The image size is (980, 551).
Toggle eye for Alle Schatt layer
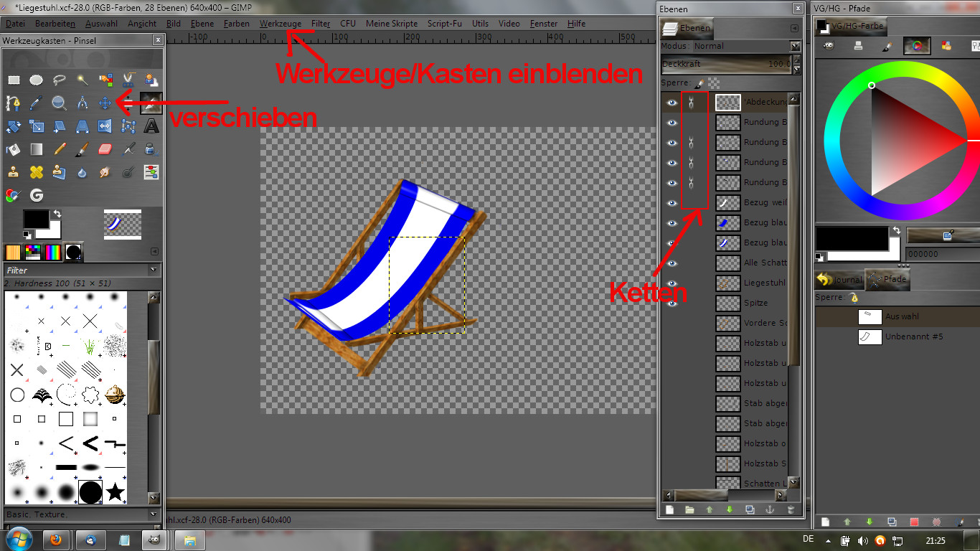[x=672, y=263]
